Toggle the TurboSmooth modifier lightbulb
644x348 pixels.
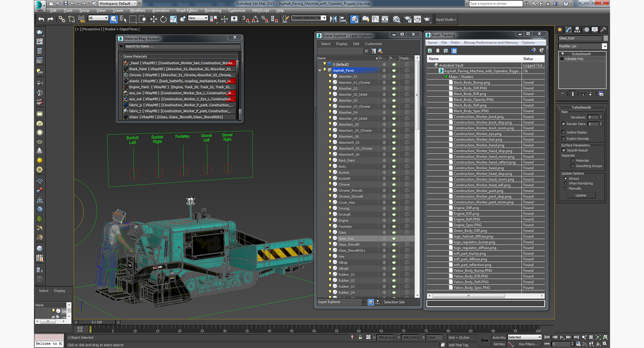[562, 54]
